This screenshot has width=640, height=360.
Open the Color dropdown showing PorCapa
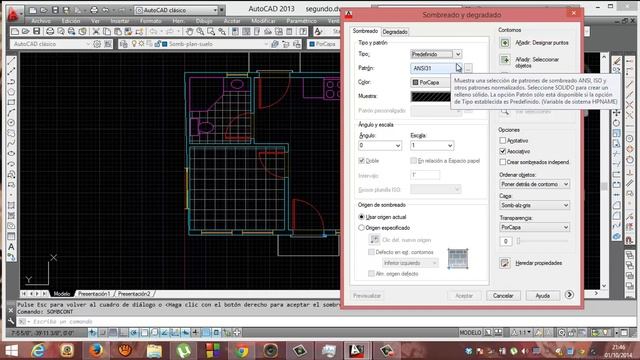click(x=431, y=82)
